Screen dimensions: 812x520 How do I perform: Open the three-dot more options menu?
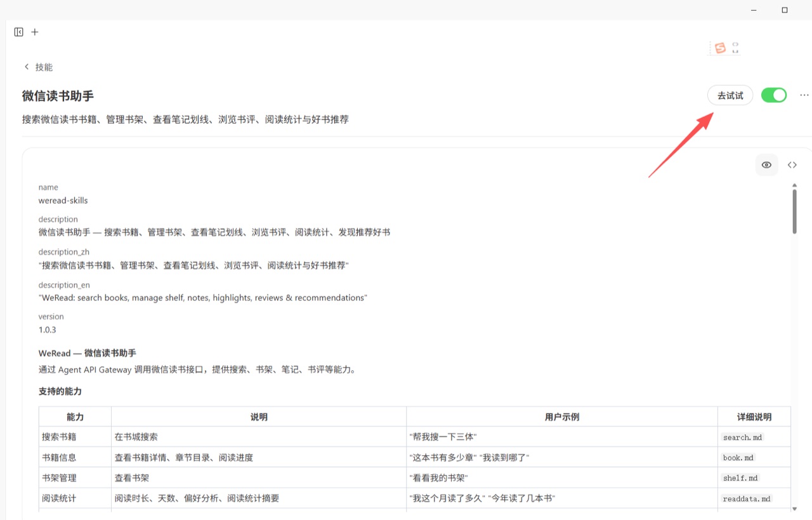[x=804, y=95]
